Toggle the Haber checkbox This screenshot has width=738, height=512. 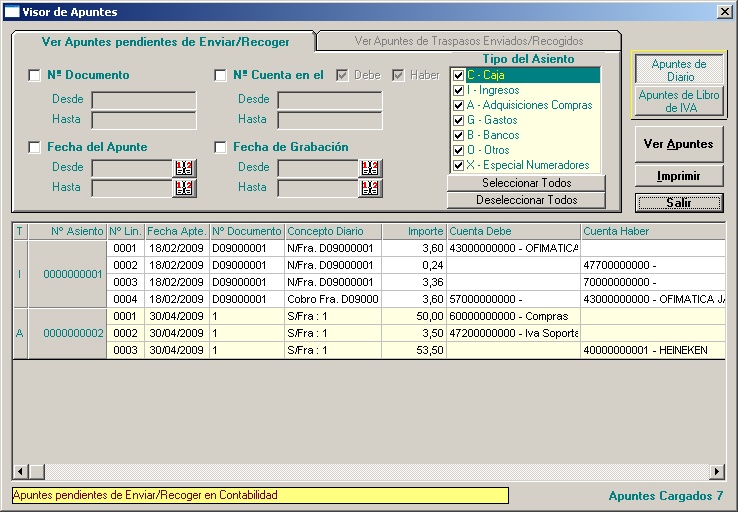click(x=398, y=75)
